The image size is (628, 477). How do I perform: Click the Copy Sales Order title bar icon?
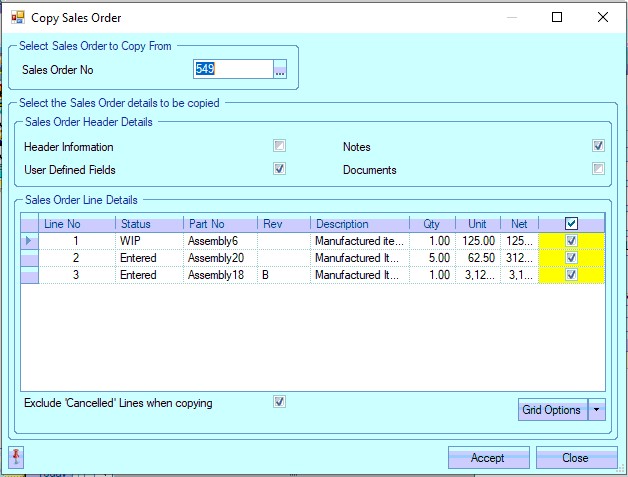(x=18, y=17)
